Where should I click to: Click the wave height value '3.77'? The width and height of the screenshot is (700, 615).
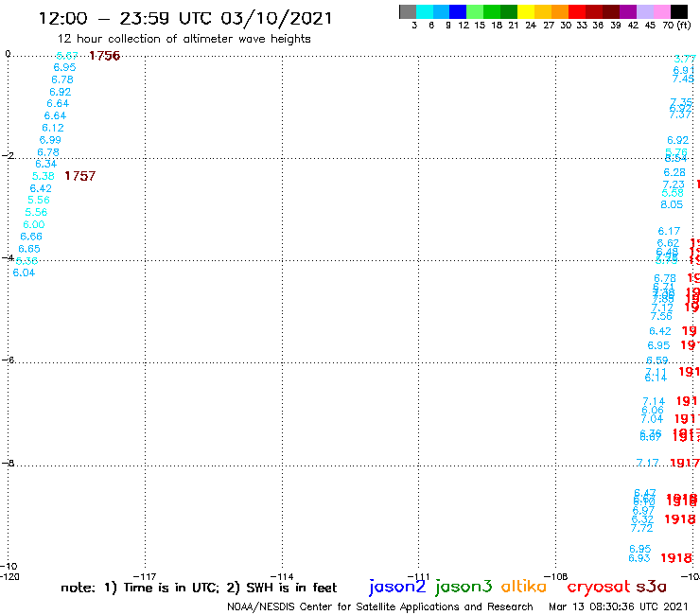(685, 59)
